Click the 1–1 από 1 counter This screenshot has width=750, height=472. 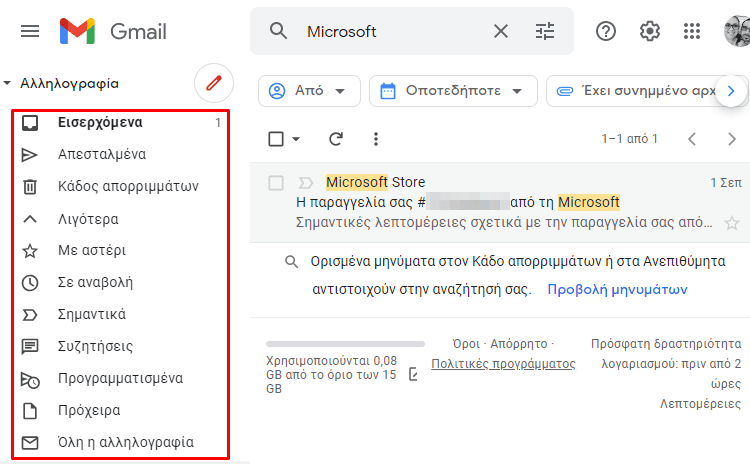[x=629, y=139]
